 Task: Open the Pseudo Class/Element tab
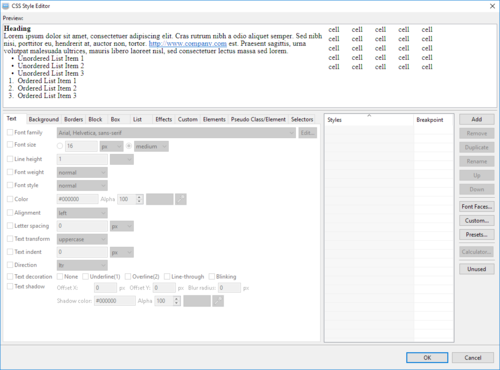pos(258,119)
